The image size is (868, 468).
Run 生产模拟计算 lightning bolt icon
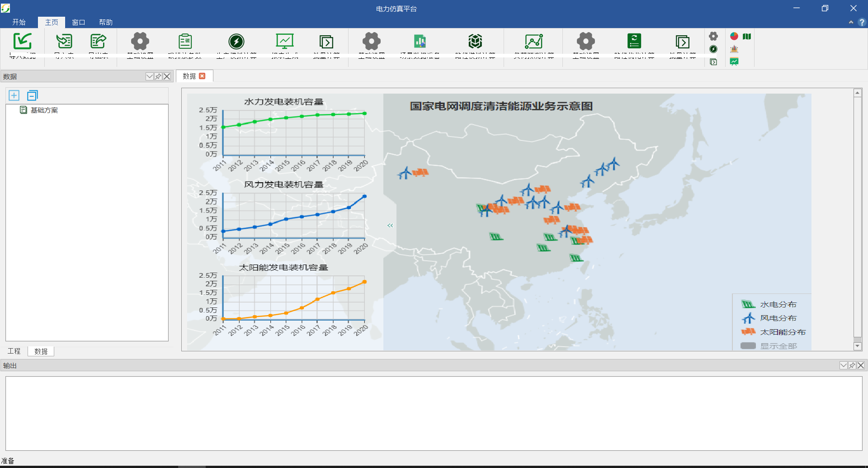coord(236,41)
